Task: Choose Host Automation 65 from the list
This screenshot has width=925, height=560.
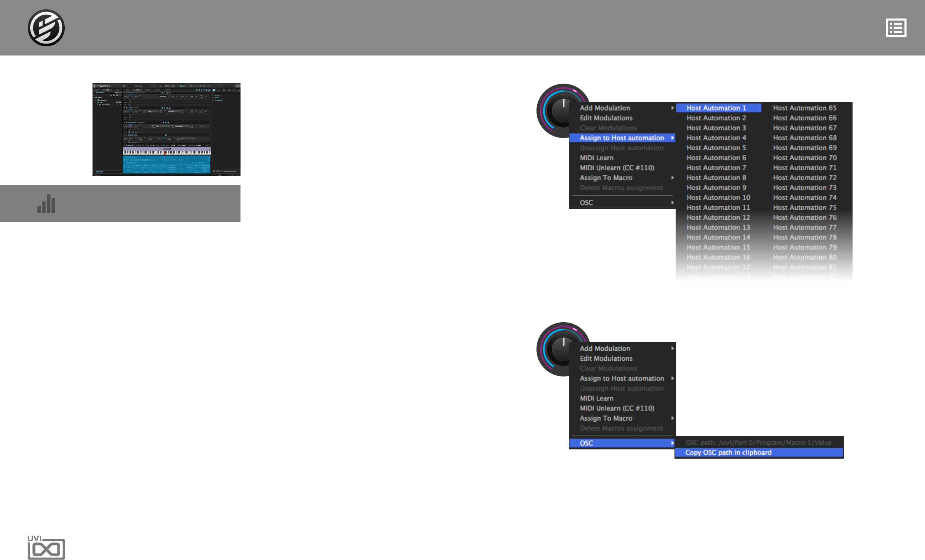Action: tap(804, 108)
